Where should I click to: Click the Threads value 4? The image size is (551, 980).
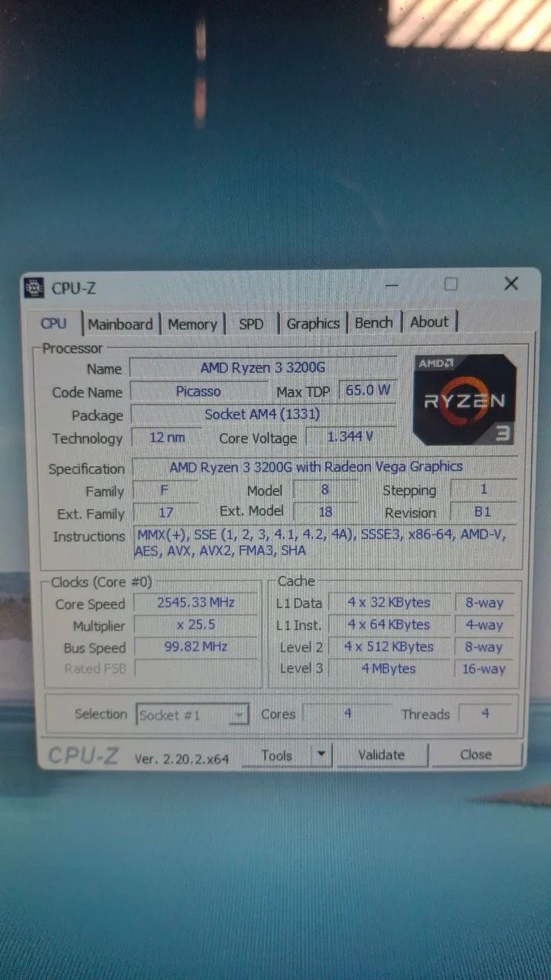click(485, 714)
